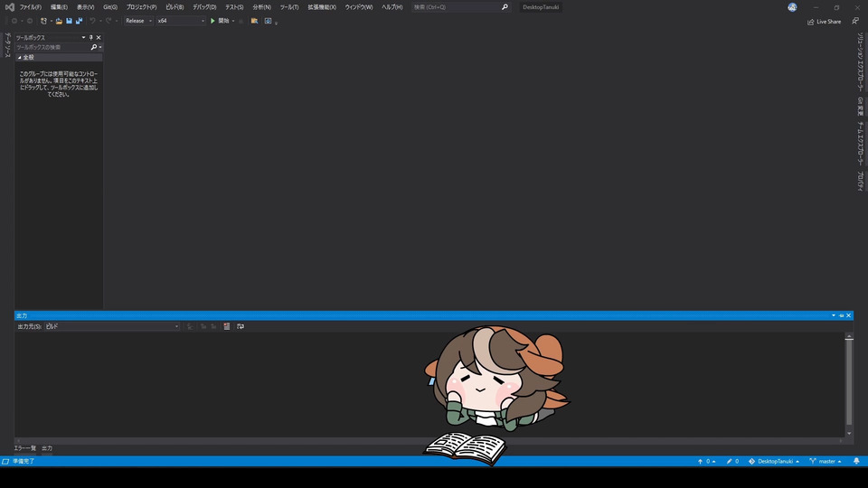Image resolution: width=868 pixels, height=488 pixels.
Task: Open the ウィンドウ(W) menu
Action: click(359, 7)
